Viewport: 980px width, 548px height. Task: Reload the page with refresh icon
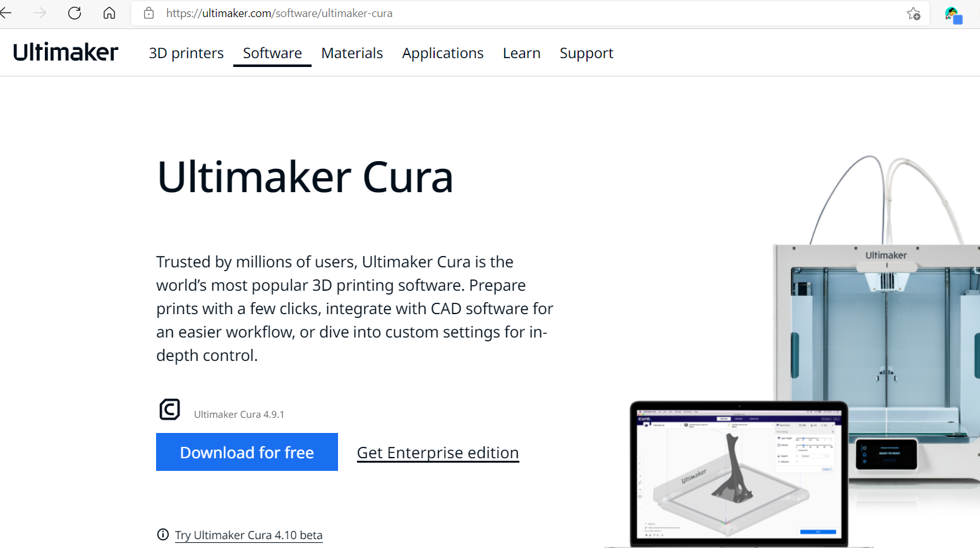75,13
